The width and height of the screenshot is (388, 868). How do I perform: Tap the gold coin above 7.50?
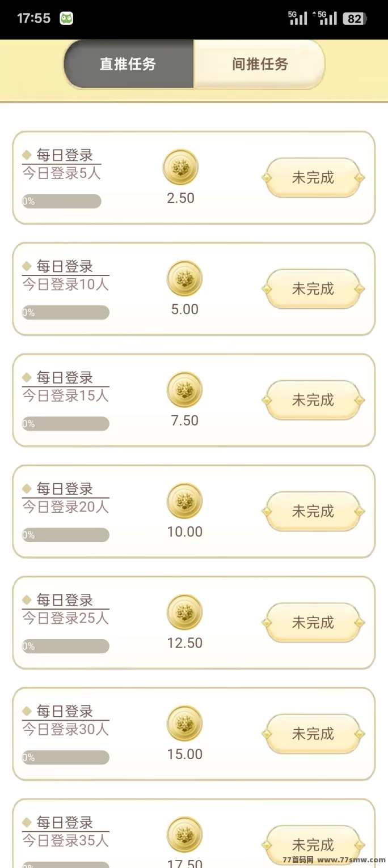184,390
